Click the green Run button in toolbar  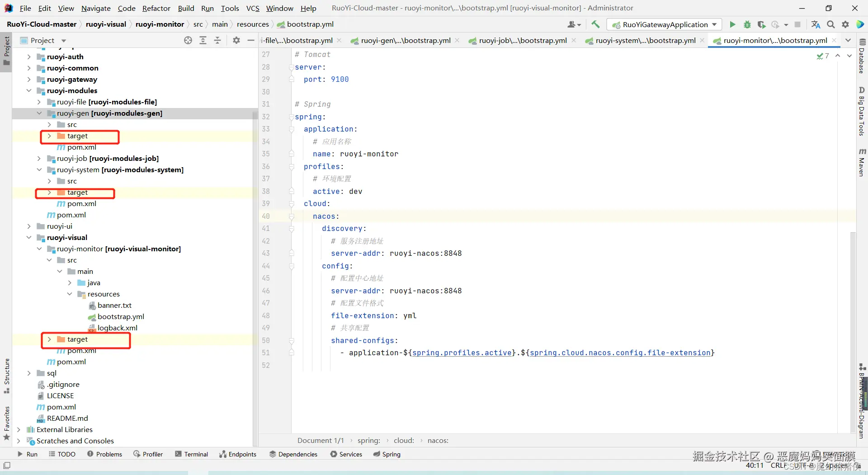(732, 24)
